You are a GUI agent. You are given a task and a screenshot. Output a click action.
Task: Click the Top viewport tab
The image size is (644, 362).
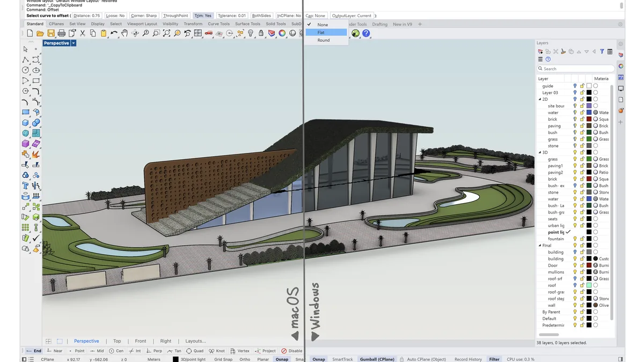tap(117, 341)
